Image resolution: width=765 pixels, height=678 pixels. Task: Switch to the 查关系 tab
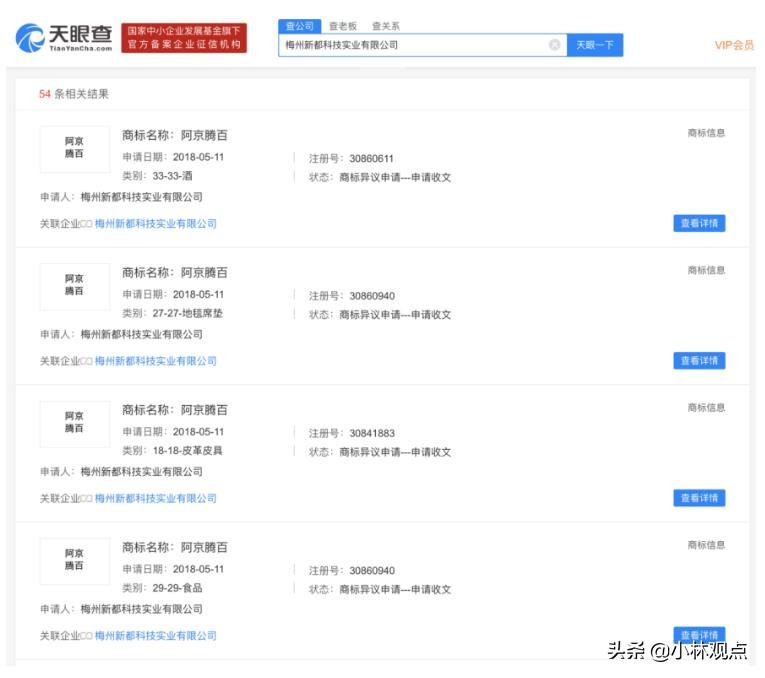(x=386, y=26)
